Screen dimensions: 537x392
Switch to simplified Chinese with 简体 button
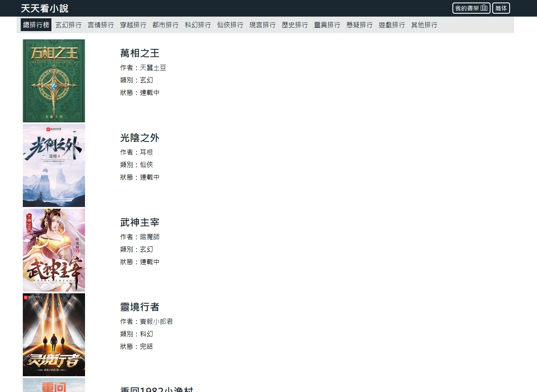coord(501,8)
